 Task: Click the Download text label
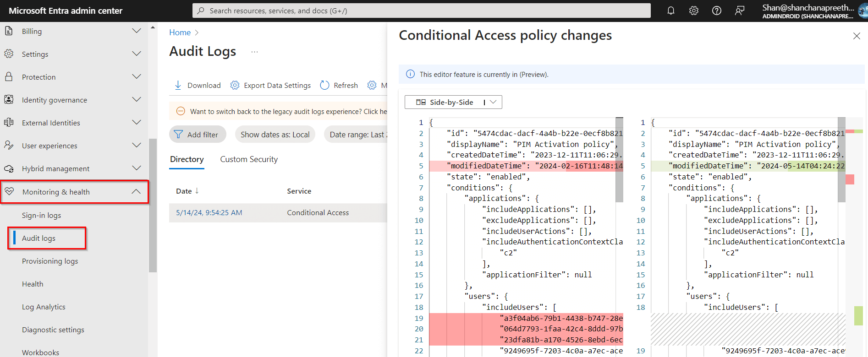[x=204, y=85]
